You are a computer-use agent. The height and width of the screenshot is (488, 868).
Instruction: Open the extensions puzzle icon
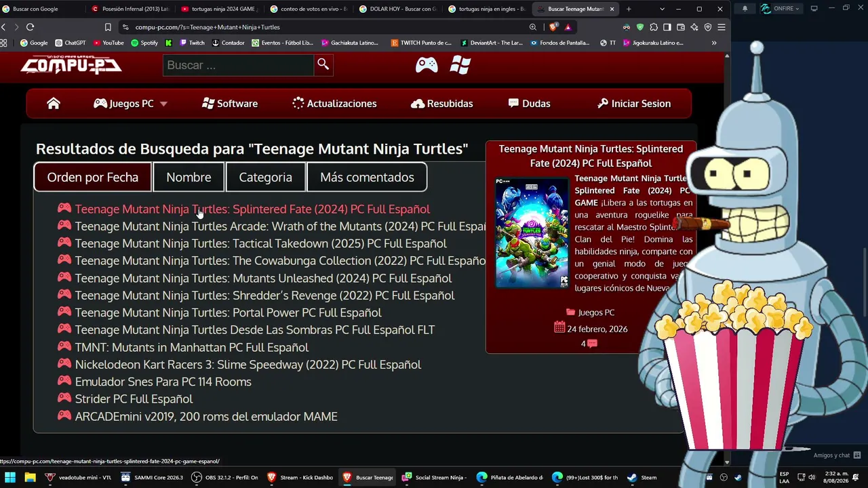pos(654,27)
